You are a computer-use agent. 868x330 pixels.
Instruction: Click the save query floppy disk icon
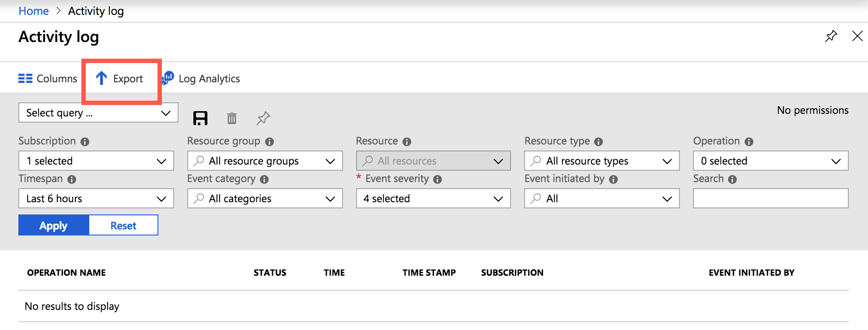coord(200,118)
